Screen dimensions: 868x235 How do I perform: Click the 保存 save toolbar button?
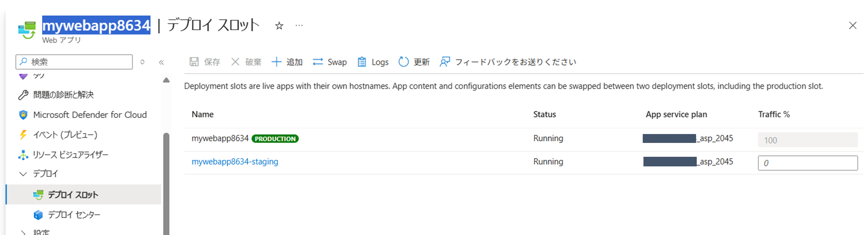(205, 62)
